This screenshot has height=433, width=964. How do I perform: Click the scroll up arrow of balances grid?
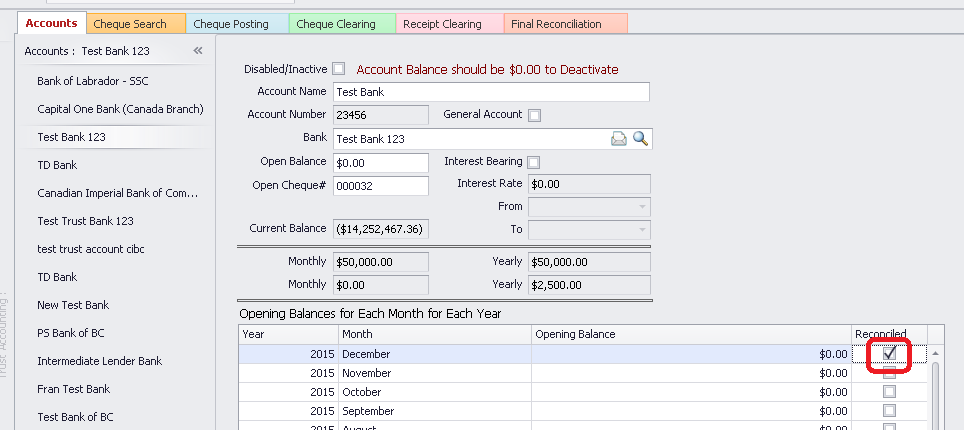(936, 353)
